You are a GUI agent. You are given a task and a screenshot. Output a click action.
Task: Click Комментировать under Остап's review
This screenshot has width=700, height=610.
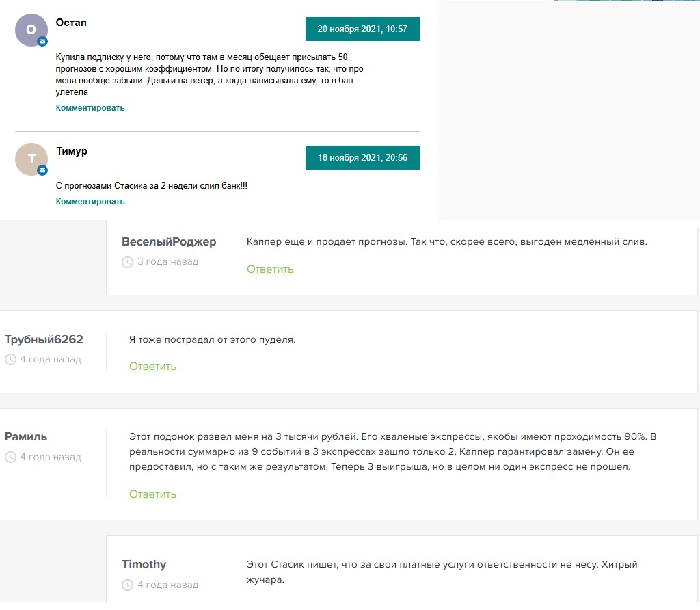click(90, 108)
